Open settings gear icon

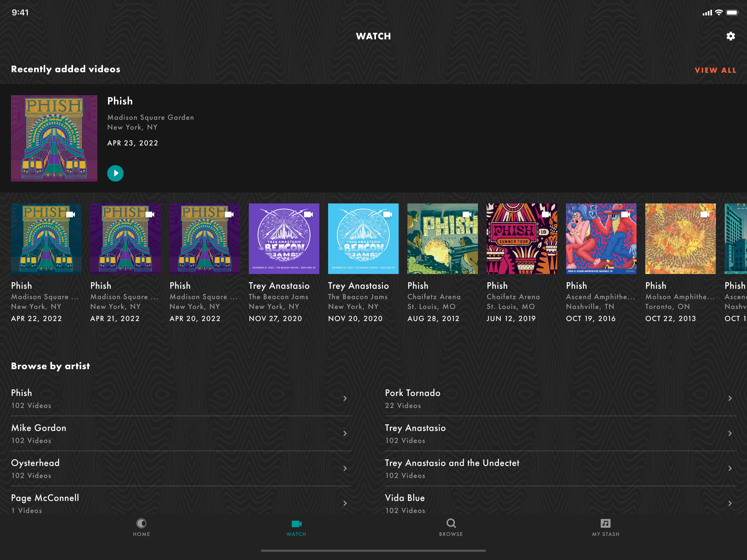730,36
